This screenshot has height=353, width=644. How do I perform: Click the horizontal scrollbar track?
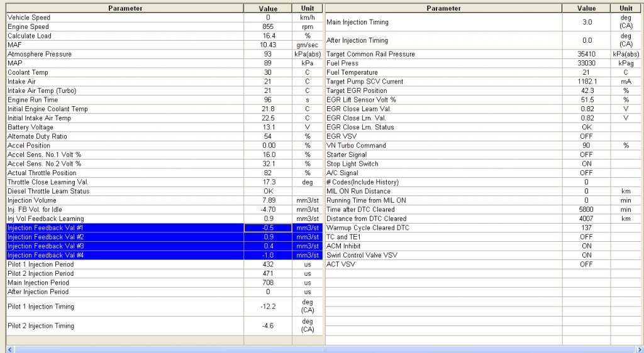tap(325, 349)
